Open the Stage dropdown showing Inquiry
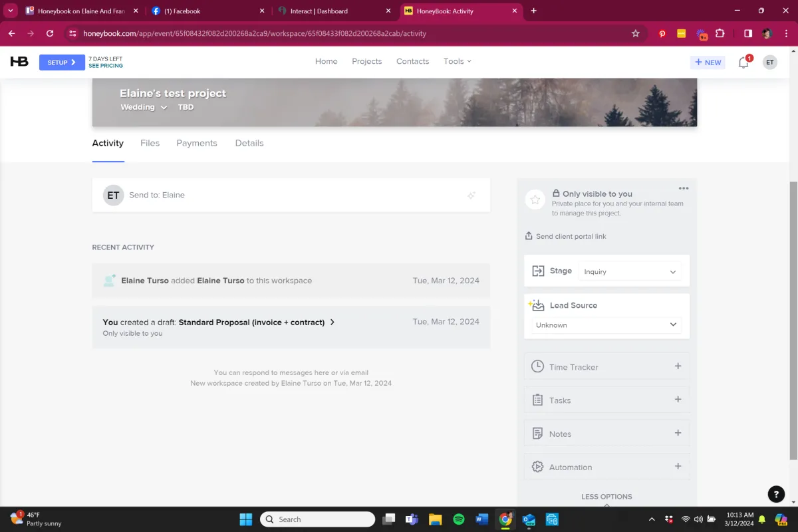Viewport: 798px width, 532px height. pyautogui.click(x=630, y=271)
